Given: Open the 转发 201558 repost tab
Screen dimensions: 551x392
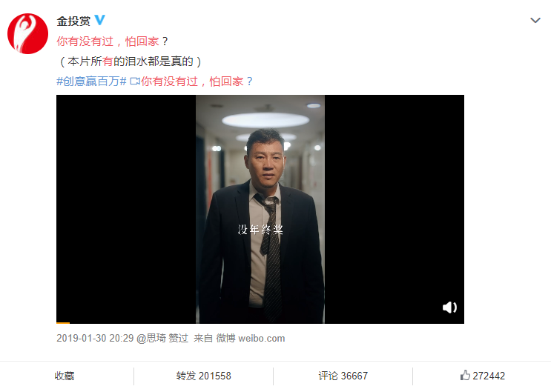Looking at the screenshot, I should tap(203, 376).
